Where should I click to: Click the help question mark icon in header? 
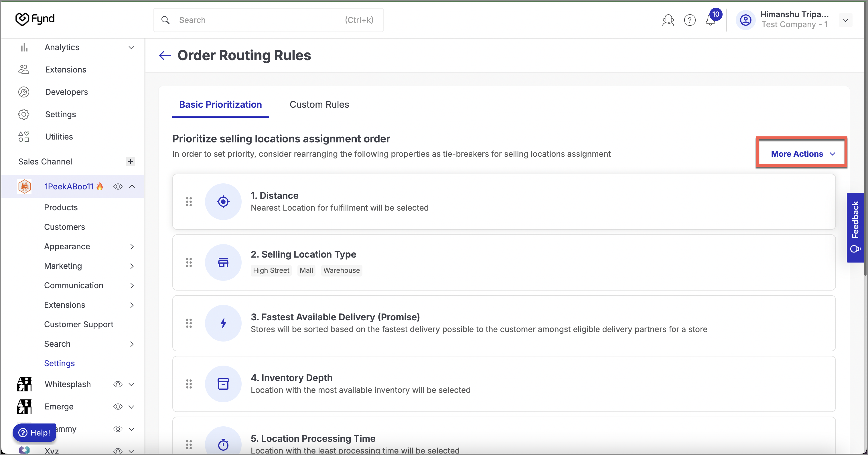pos(689,20)
